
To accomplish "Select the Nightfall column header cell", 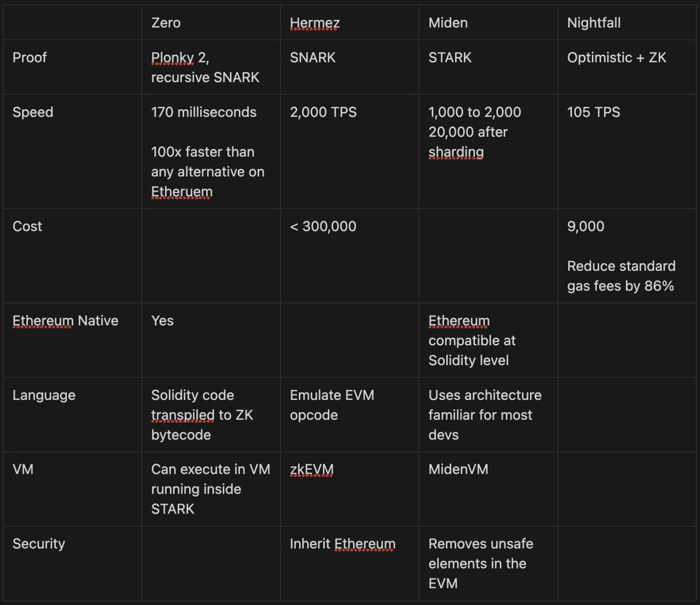I will (x=594, y=23).
